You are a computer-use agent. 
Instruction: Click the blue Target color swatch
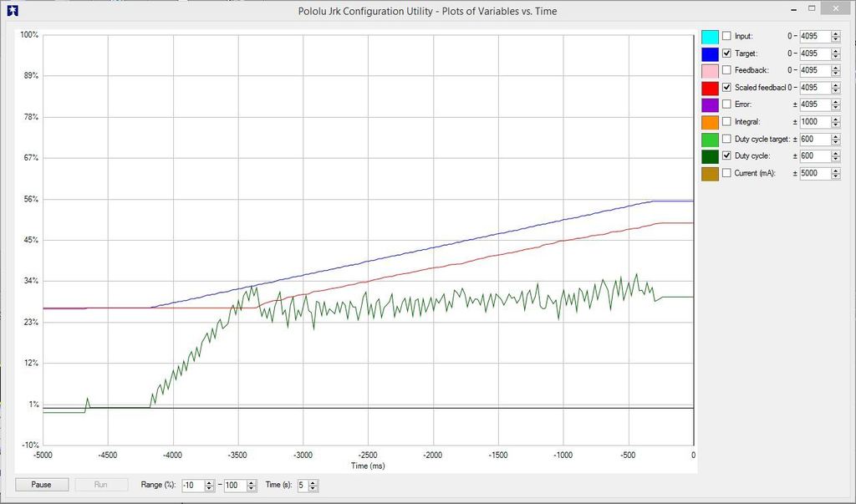710,54
